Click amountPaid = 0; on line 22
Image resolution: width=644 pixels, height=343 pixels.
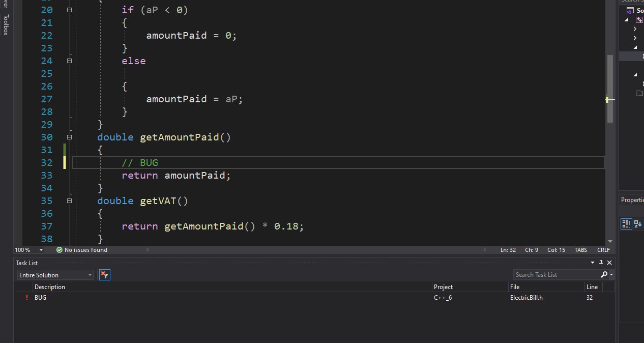tap(192, 35)
